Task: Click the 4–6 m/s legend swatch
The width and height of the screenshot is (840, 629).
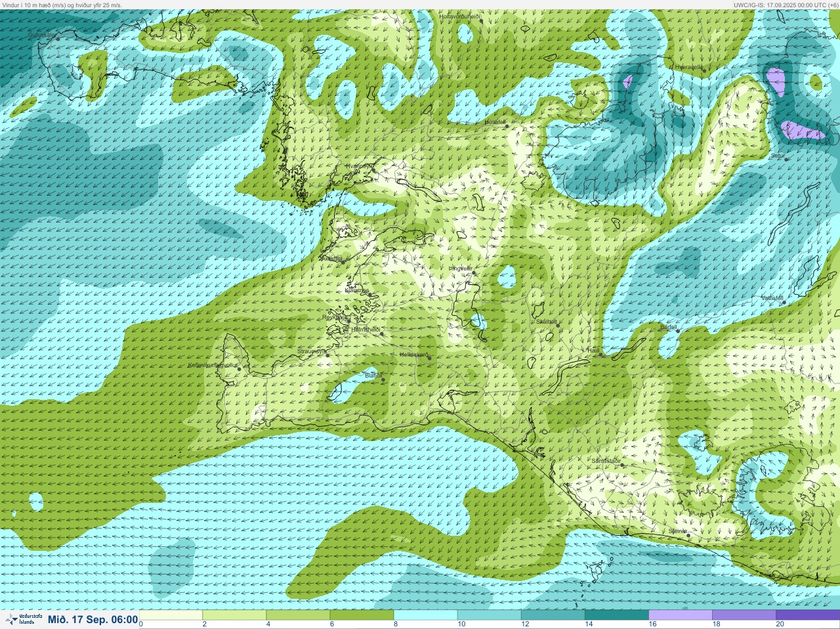Action: (298, 615)
